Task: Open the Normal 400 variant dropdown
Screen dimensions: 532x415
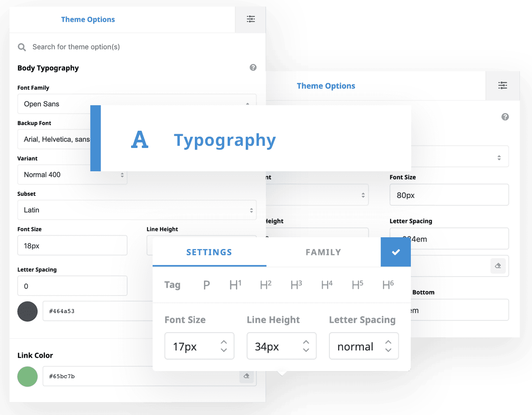Action: coord(72,175)
